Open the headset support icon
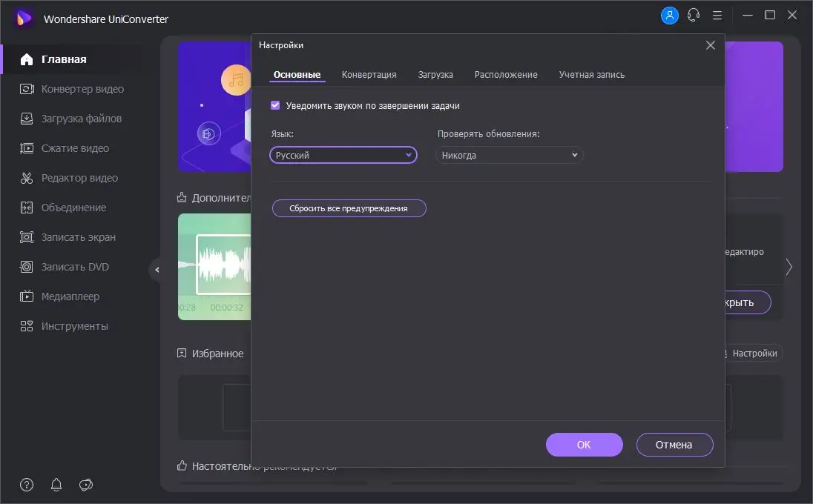 pyautogui.click(x=693, y=15)
